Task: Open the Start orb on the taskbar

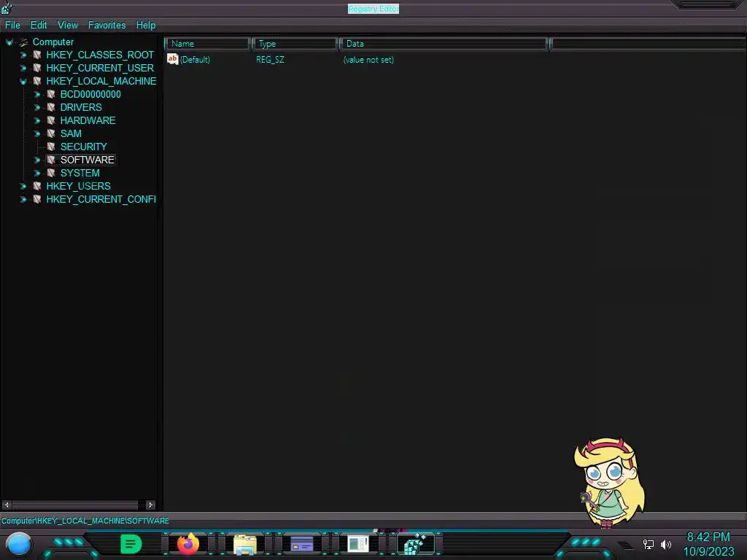Action: [x=18, y=545]
